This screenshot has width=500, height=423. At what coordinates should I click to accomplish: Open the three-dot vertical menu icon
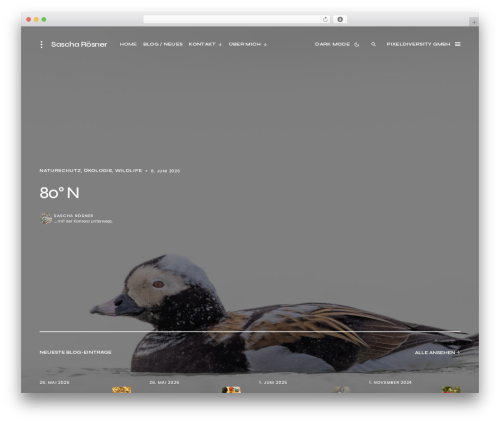[x=41, y=44]
